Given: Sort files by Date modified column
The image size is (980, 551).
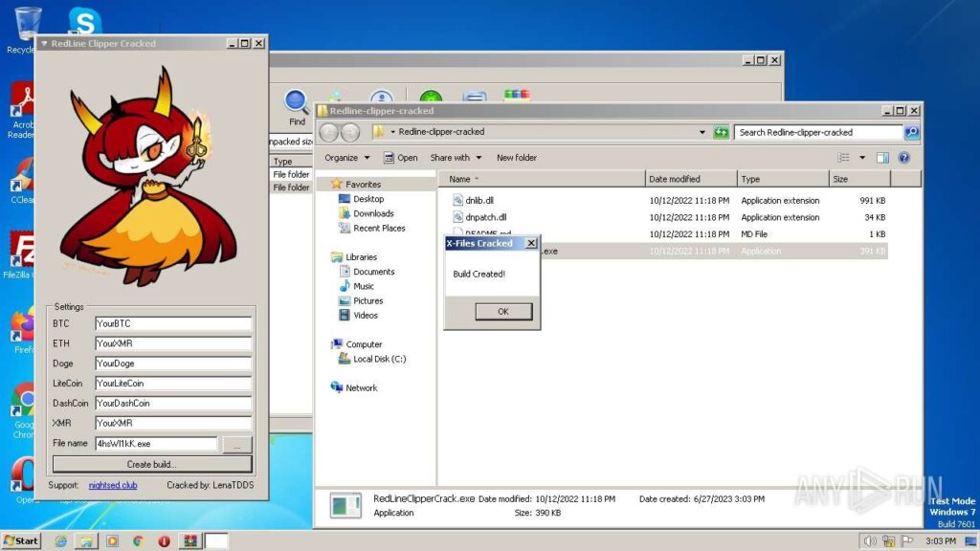Looking at the screenshot, I should [691, 179].
